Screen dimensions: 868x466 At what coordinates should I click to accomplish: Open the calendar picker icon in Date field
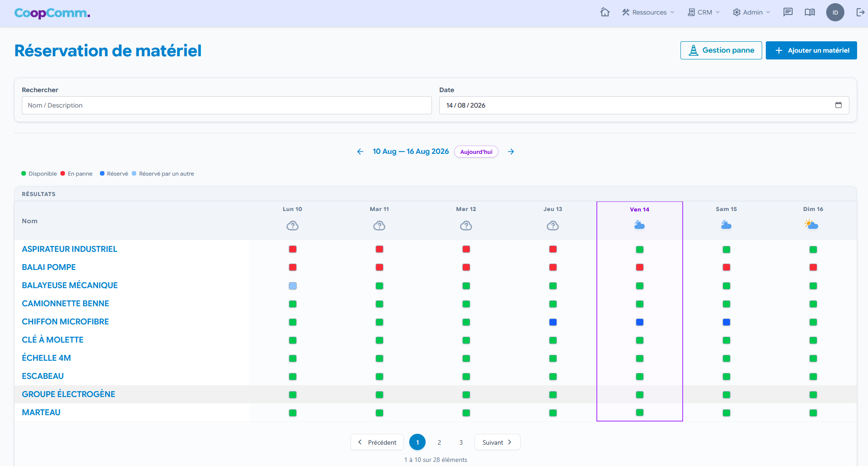click(x=838, y=105)
